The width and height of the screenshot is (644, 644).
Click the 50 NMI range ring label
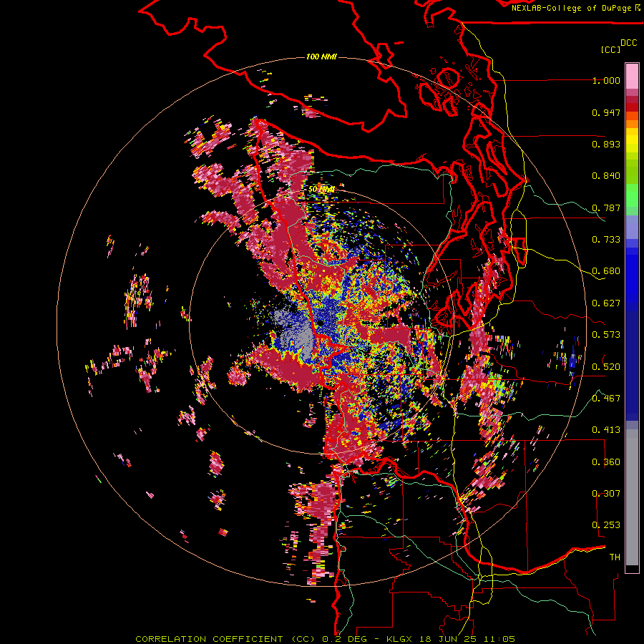tap(321, 189)
